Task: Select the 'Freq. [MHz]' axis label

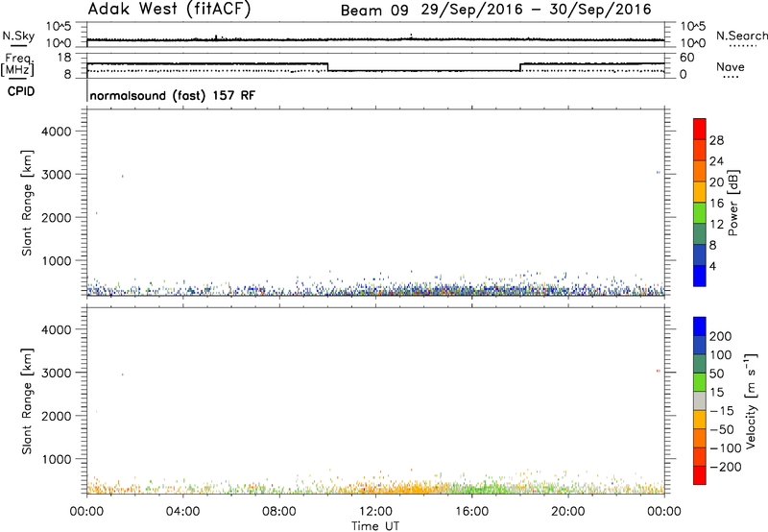Action: (18, 64)
